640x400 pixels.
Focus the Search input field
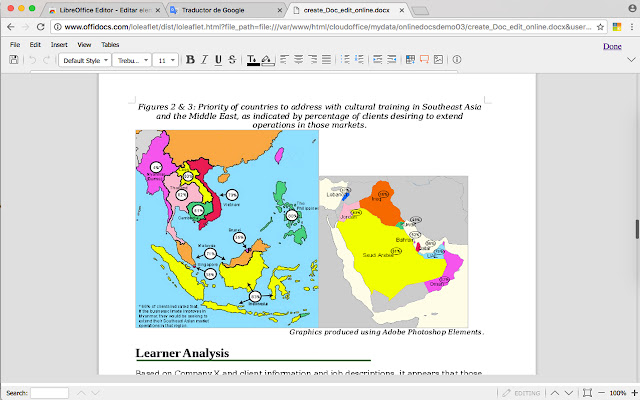(x=49, y=392)
